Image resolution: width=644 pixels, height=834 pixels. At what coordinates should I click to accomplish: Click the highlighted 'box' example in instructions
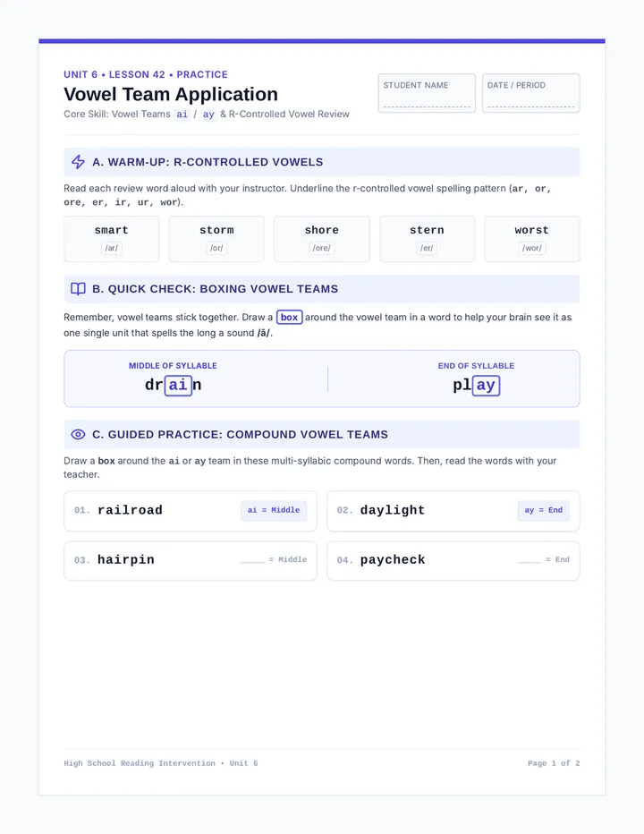click(289, 317)
